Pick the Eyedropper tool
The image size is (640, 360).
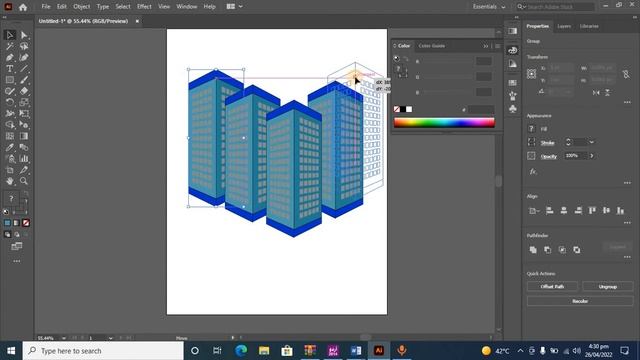coord(10,147)
